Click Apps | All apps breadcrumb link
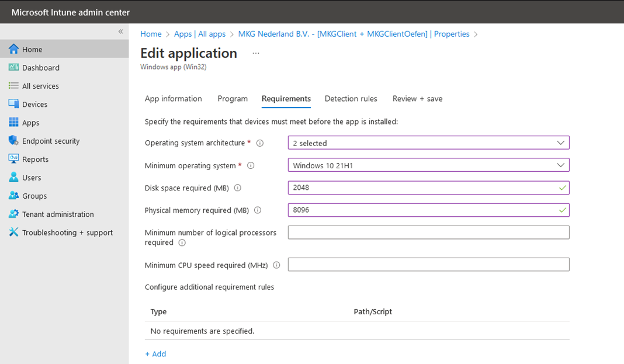The width and height of the screenshot is (624, 364). click(200, 34)
